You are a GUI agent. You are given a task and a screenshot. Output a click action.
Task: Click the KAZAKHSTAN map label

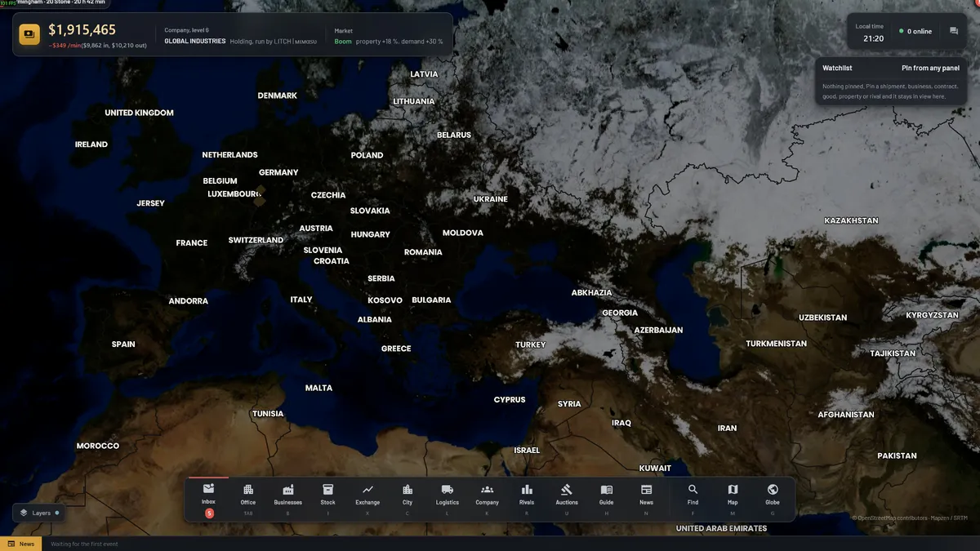[x=851, y=220]
